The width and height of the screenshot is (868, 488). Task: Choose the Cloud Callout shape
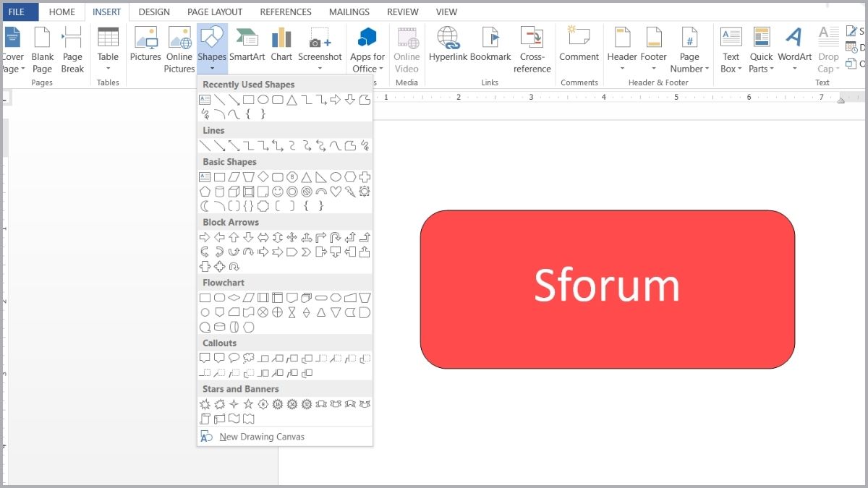[x=249, y=358]
